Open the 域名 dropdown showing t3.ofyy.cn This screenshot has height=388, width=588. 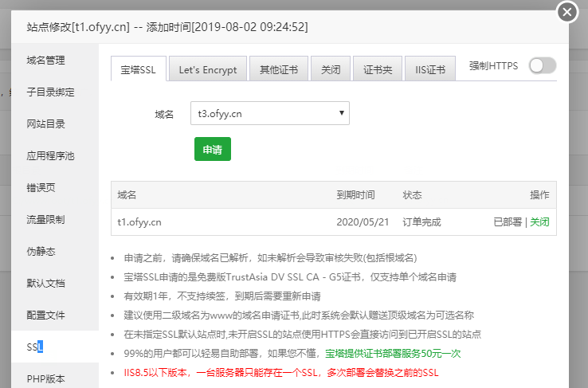tap(269, 113)
